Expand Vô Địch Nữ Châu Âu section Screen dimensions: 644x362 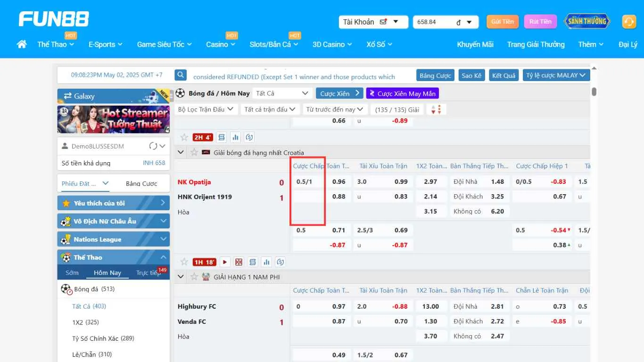pos(114,221)
